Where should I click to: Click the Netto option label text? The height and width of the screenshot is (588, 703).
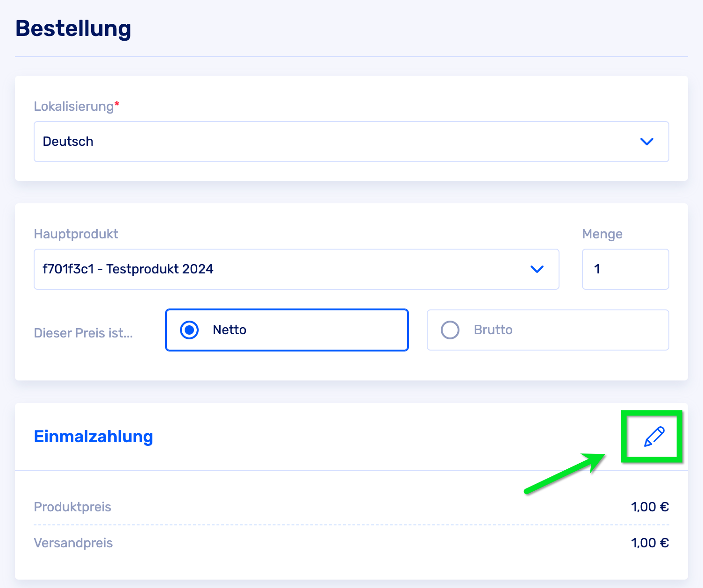tap(230, 330)
